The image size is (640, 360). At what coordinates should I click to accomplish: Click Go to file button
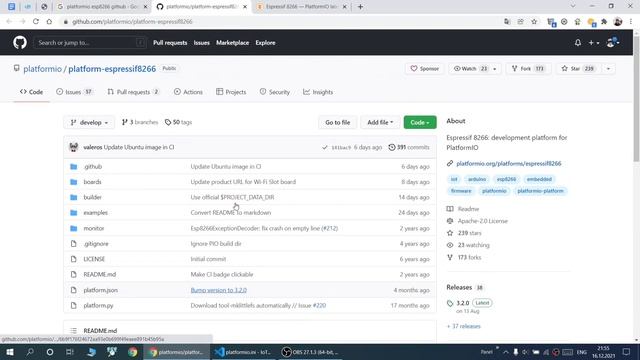point(338,122)
